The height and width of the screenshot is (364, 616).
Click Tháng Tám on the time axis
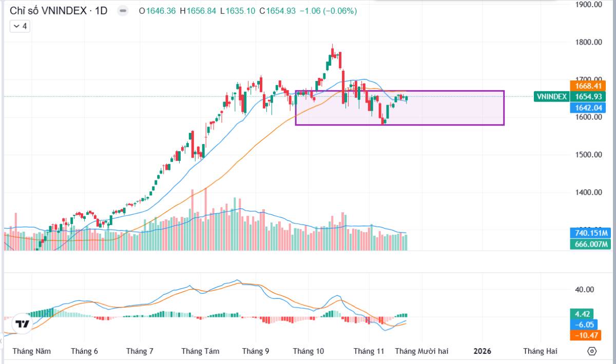tap(200, 351)
